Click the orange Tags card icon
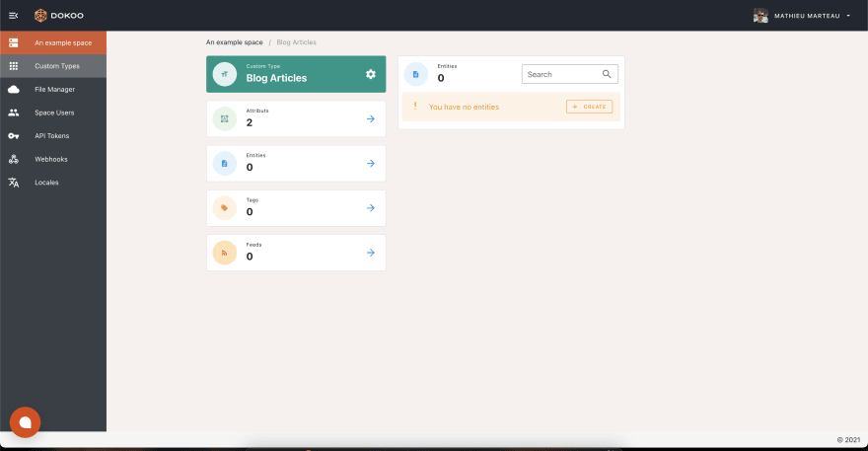This screenshot has width=868, height=451. pyautogui.click(x=225, y=208)
